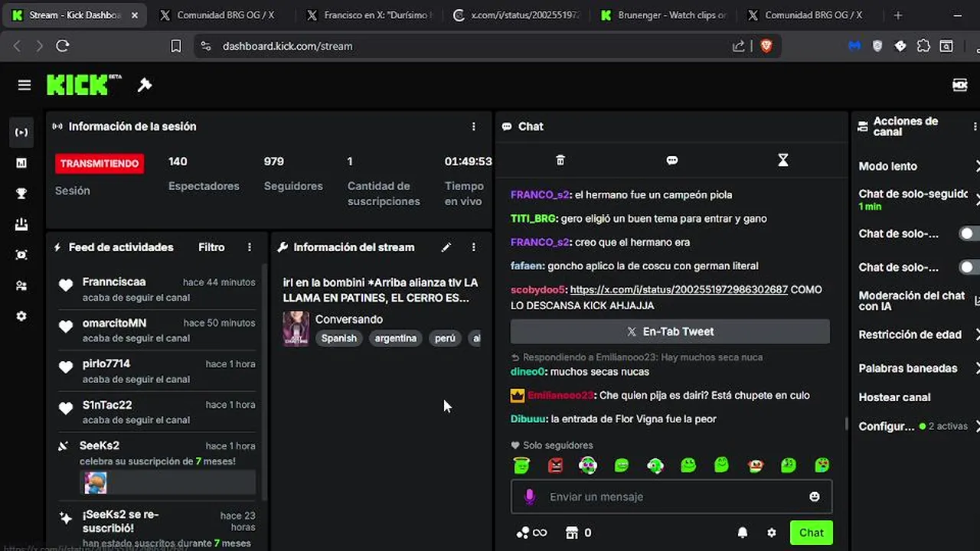
Task: Insert the clown-hat emote at row end
Action: [822, 465]
